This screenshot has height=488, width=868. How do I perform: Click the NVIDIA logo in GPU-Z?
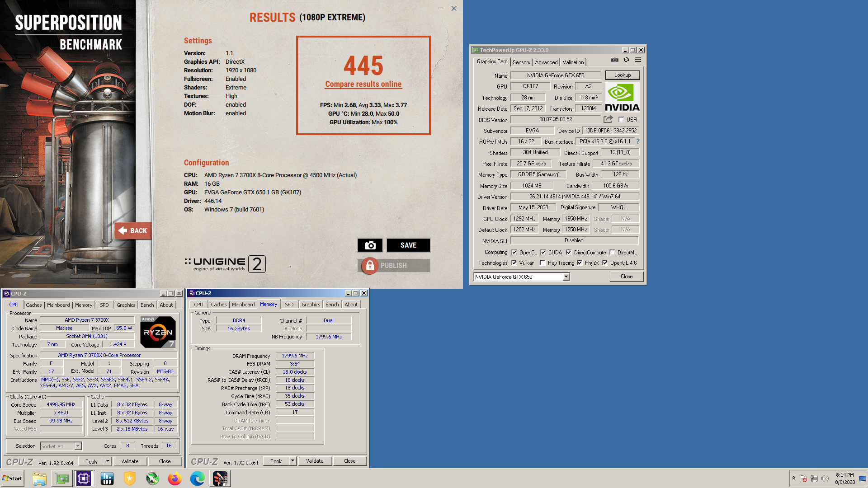(622, 97)
